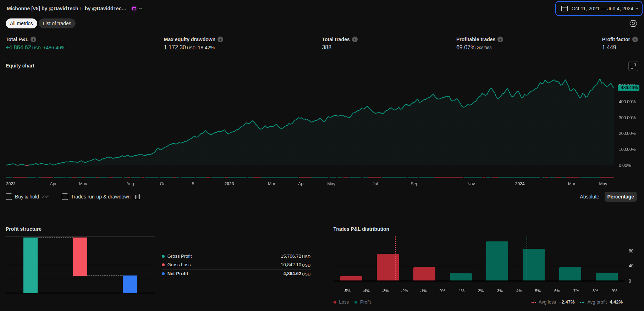This screenshot has height=311, width=644.
Task: Switch equity chart to Absolute values
Action: pyautogui.click(x=589, y=197)
